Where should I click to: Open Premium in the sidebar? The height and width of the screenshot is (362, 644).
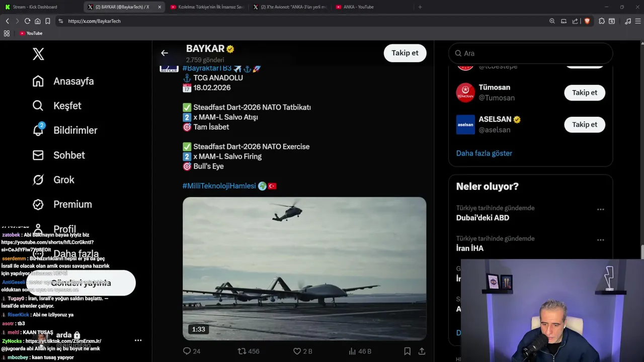point(62,204)
